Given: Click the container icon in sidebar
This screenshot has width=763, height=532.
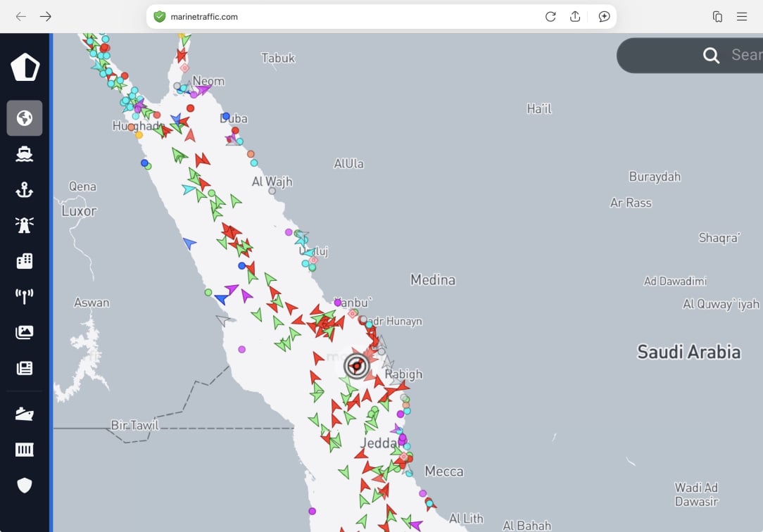Looking at the screenshot, I should click(x=25, y=450).
